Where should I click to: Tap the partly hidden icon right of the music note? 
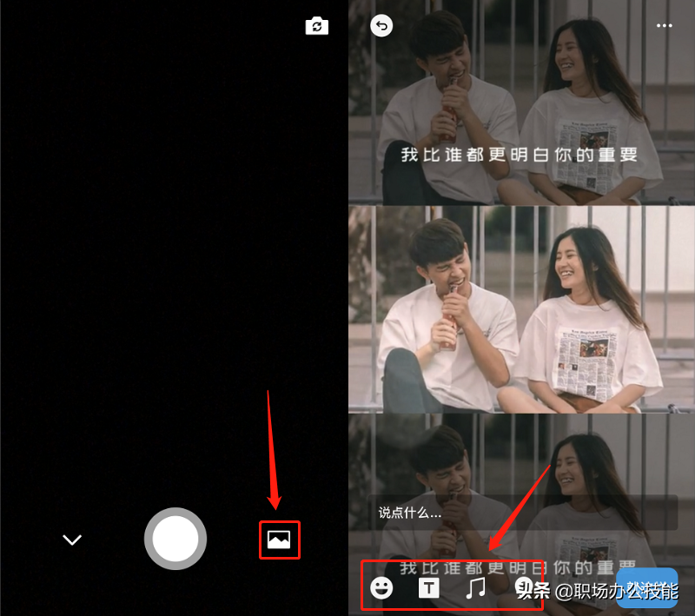[522, 587]
